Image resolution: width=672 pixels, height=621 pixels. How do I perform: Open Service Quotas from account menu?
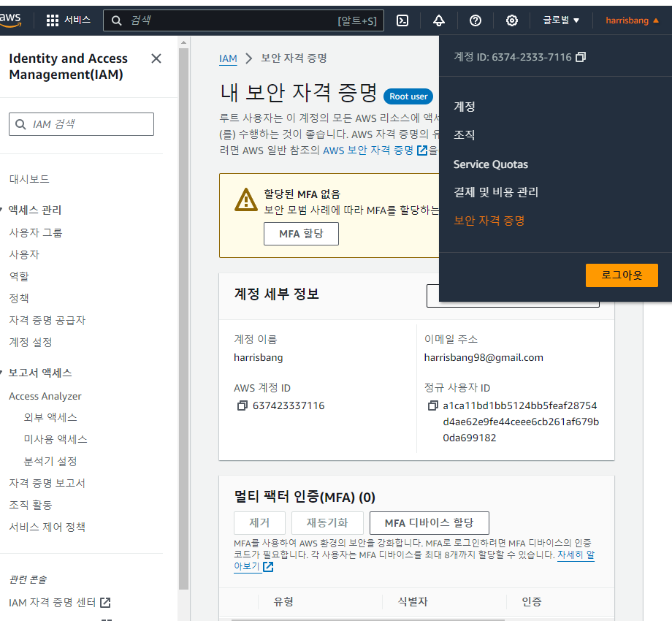[x=491, y=164]
